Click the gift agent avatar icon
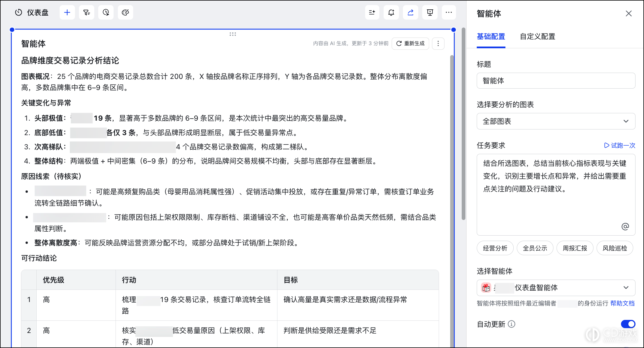644x348 pixels. (x=486, y=288)
